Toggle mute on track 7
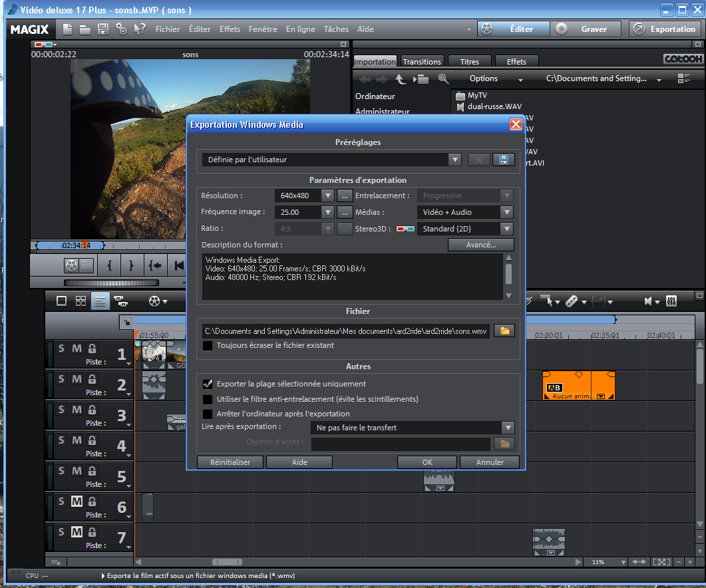 pyautogui.click(x=77, y=532)
